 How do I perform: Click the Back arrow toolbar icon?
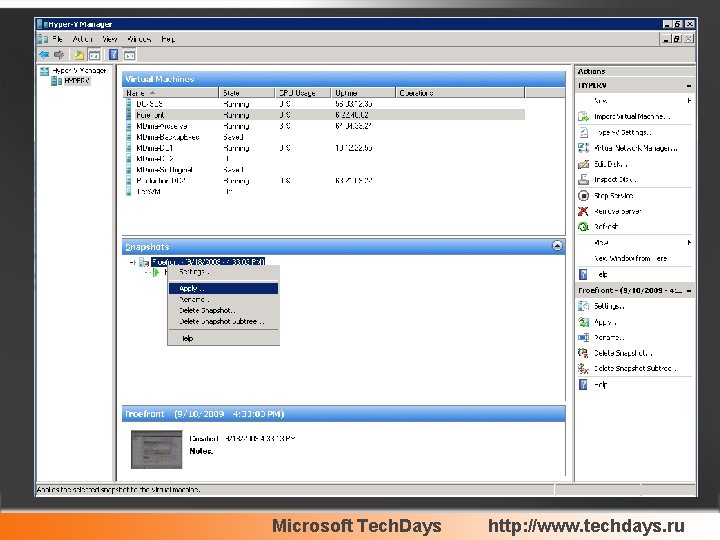[x=44, y=55]
